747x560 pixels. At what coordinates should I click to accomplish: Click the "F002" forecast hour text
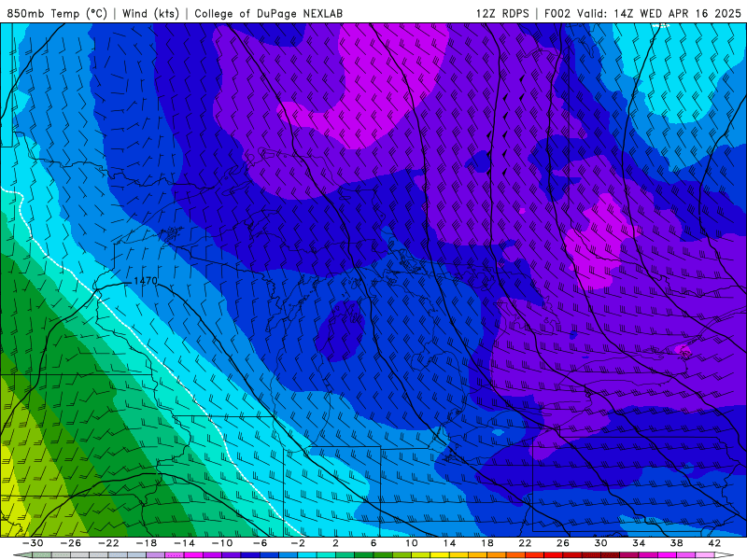[x=557, y=13]
